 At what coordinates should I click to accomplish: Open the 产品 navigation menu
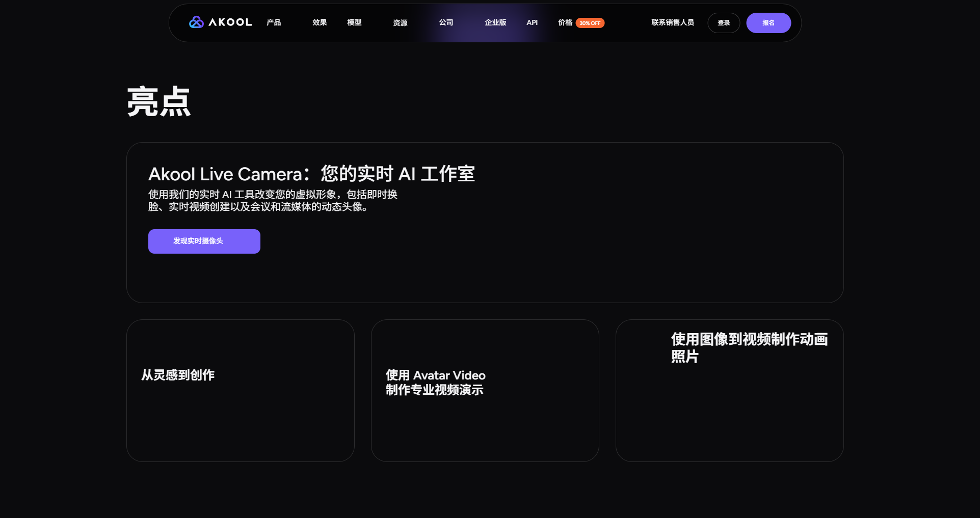coord(273,23)
